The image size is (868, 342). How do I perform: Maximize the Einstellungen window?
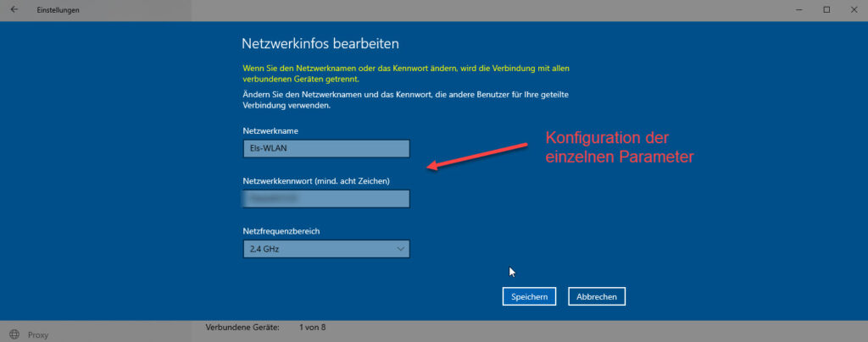(826, 9)
